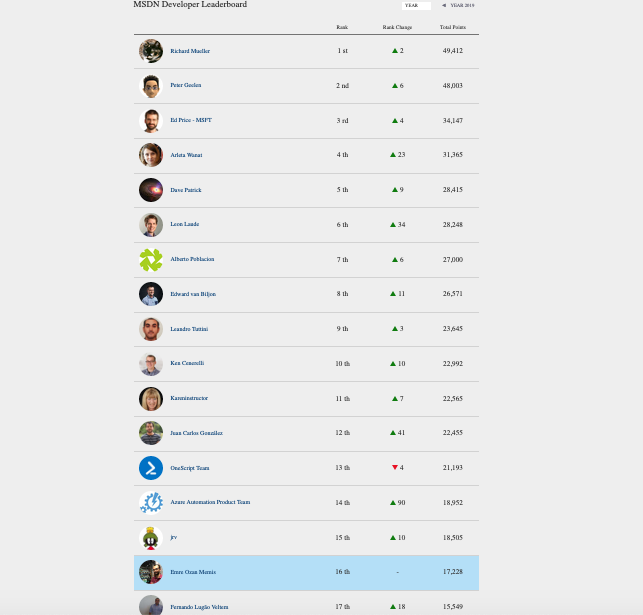
Task: Click jrv's cartoon avatar icon
Action: coord(151,537)
